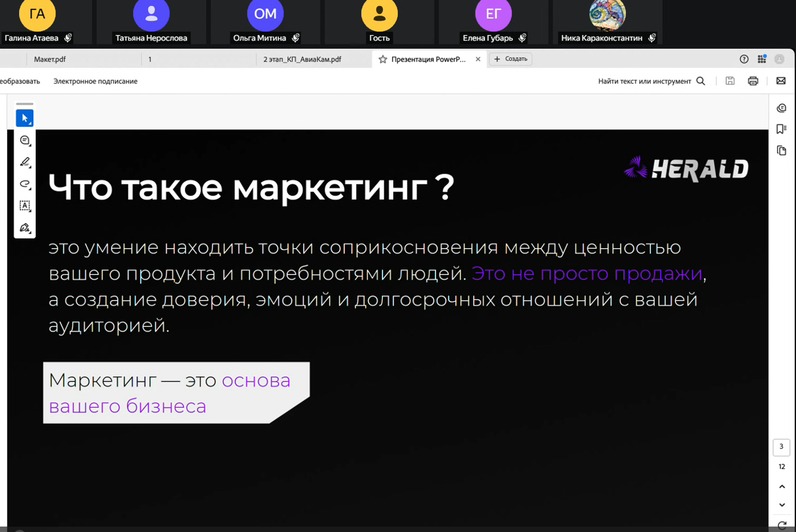Open the Электронное подписание menu
The width and height of the screenshot is (796, 532).
pos(95,81)
